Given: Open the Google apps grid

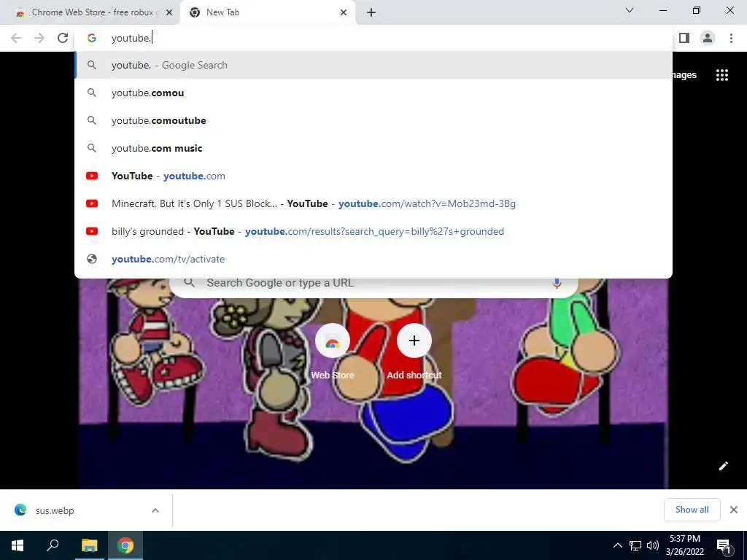Looking at the screenshot, I should pos(721,75).
